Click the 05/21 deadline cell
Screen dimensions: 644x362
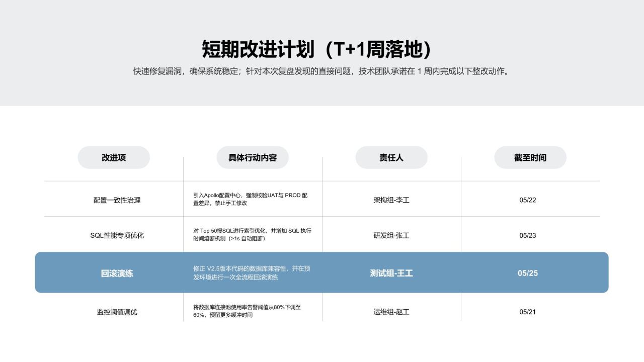pos(528,312)
